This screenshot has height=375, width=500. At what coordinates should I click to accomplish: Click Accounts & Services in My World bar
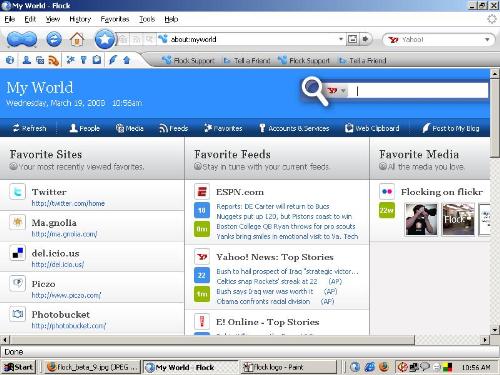pos(294,128)
